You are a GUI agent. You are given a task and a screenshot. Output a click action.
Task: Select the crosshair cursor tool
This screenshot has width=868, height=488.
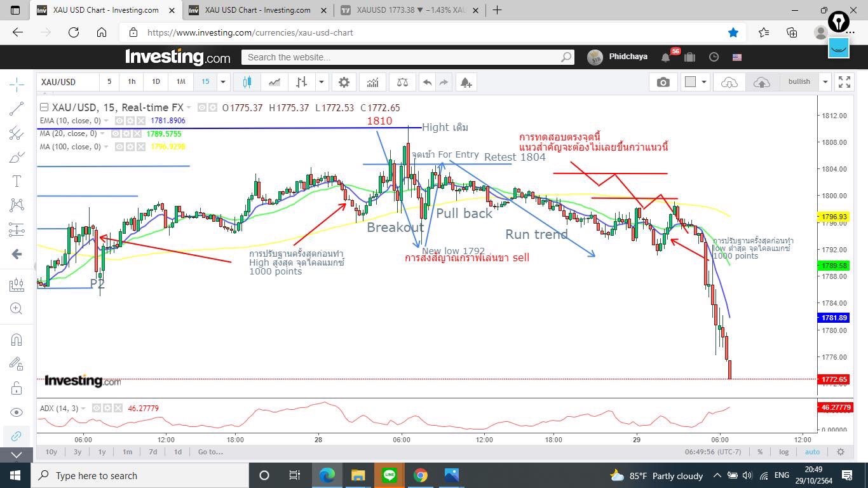(17, 83)
